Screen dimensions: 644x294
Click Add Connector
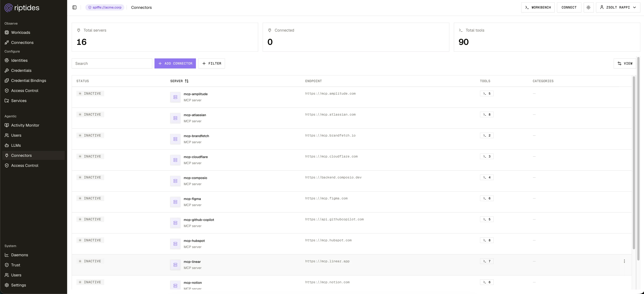(175, 63)
